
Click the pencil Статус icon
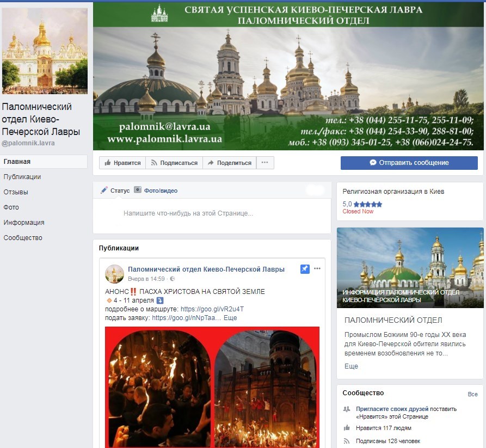coord(104,190)
